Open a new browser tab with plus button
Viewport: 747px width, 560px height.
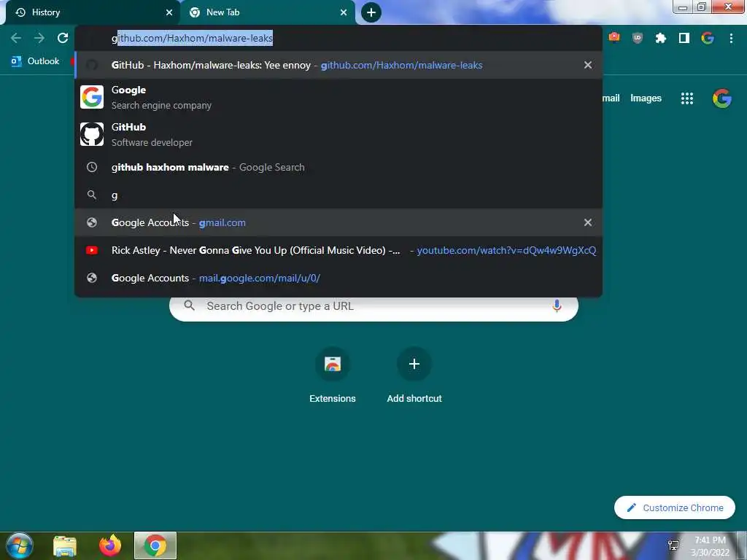point(371,12)
